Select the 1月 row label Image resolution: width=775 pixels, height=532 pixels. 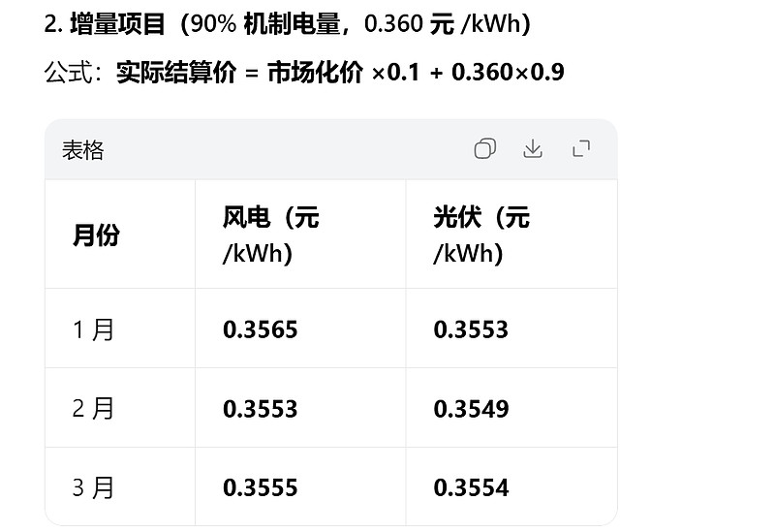(x=94, y=329)
